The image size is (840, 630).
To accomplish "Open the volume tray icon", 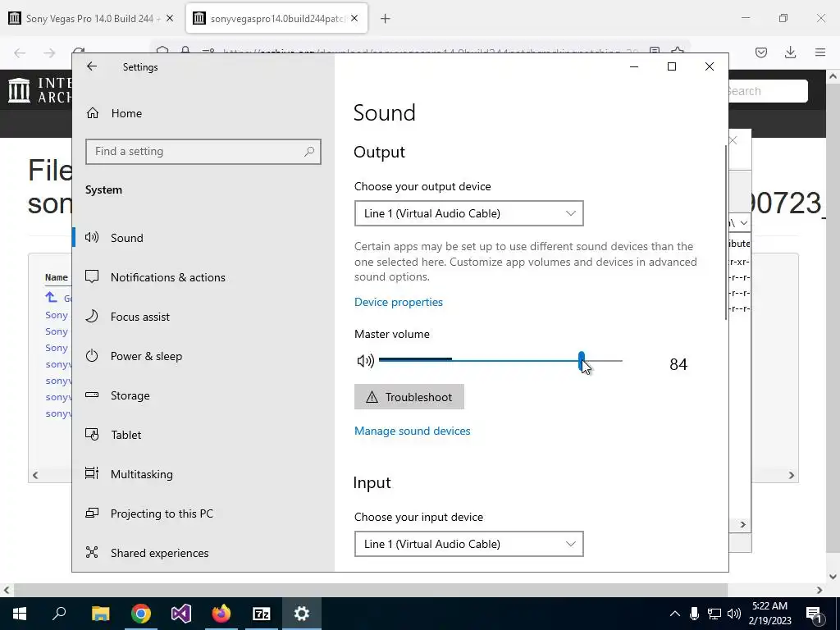I will tap(734, 614).
